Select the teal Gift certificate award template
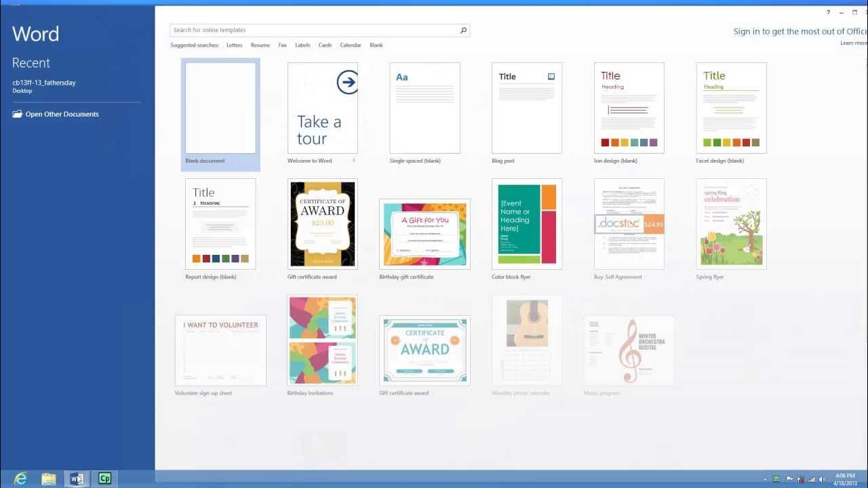 (x=425, y=355)
